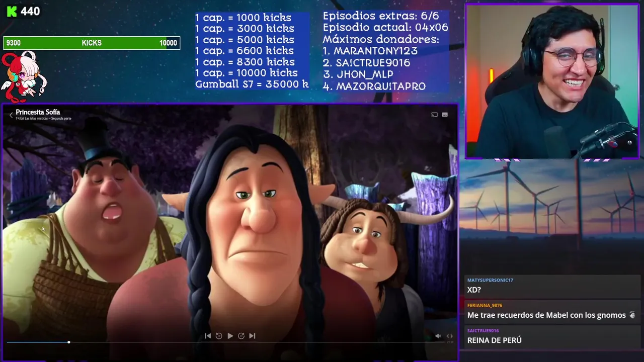
Task: Jump to the next episode
Action: (252, 336)
